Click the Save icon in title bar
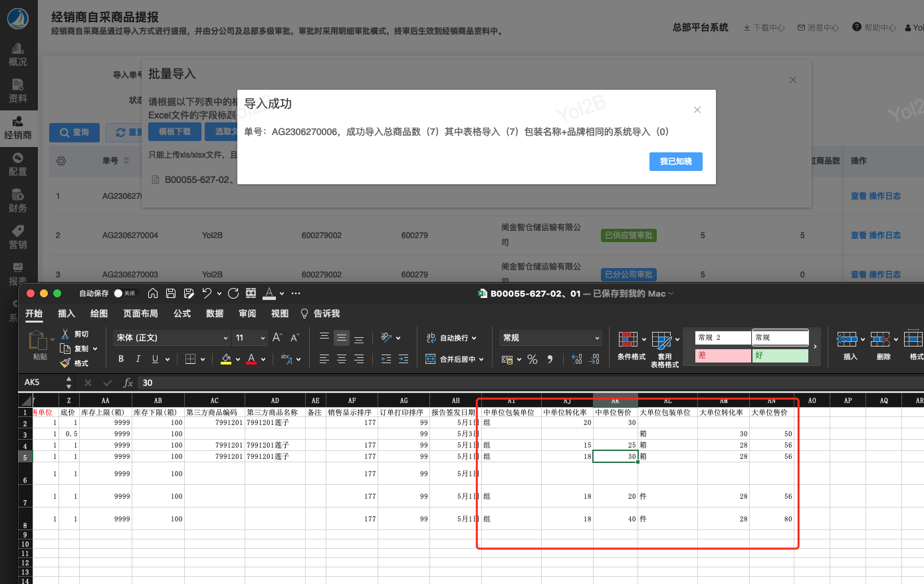 coord(171,293)
